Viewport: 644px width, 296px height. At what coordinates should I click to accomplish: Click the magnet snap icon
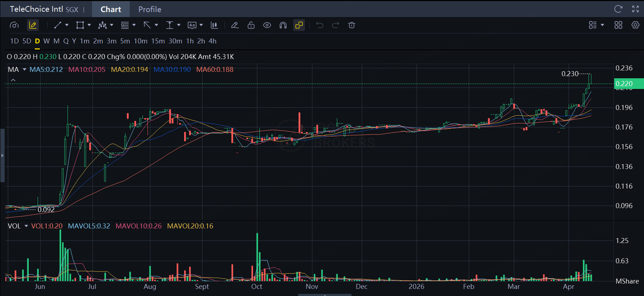coord(283,25)
